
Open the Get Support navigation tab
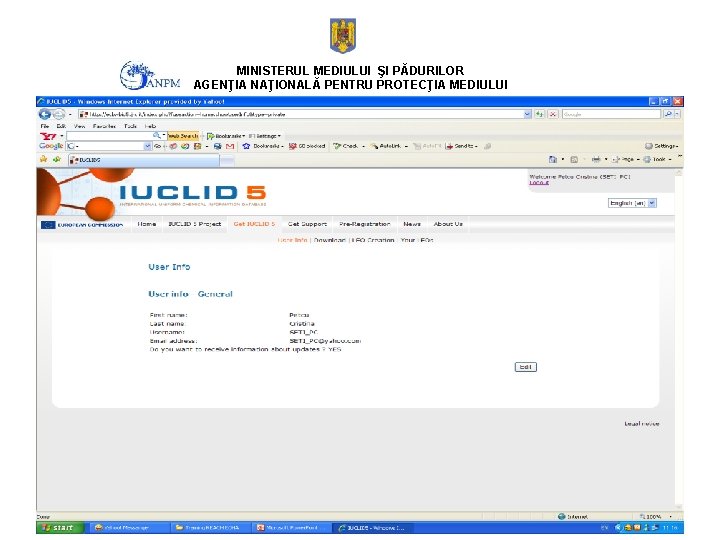coord(307,224)
